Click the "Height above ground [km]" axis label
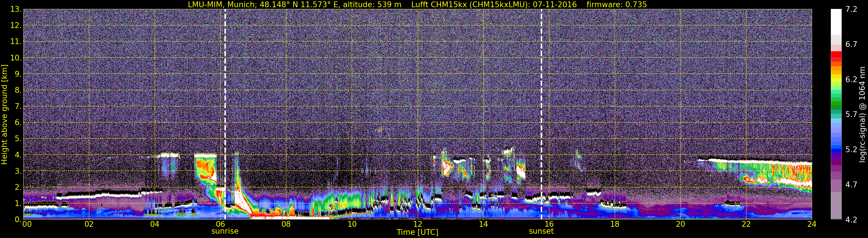The image size is (868, 238). click(4, 115)
